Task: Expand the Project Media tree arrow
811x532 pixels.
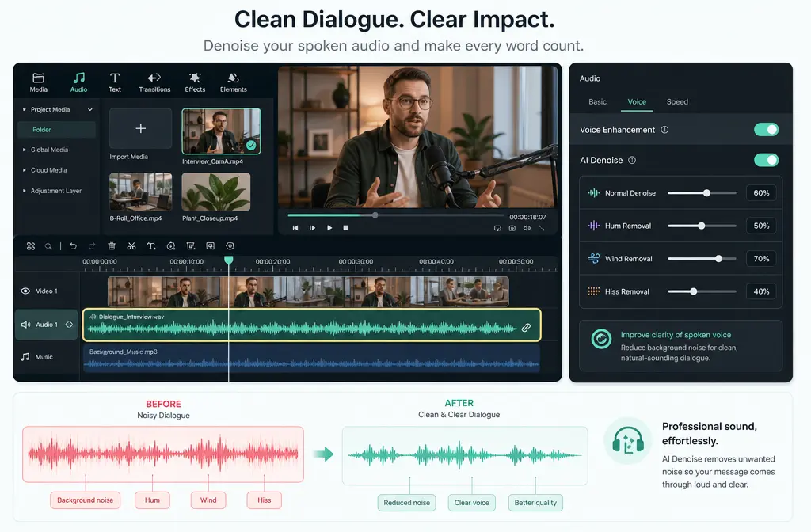Action: (25, 109)
